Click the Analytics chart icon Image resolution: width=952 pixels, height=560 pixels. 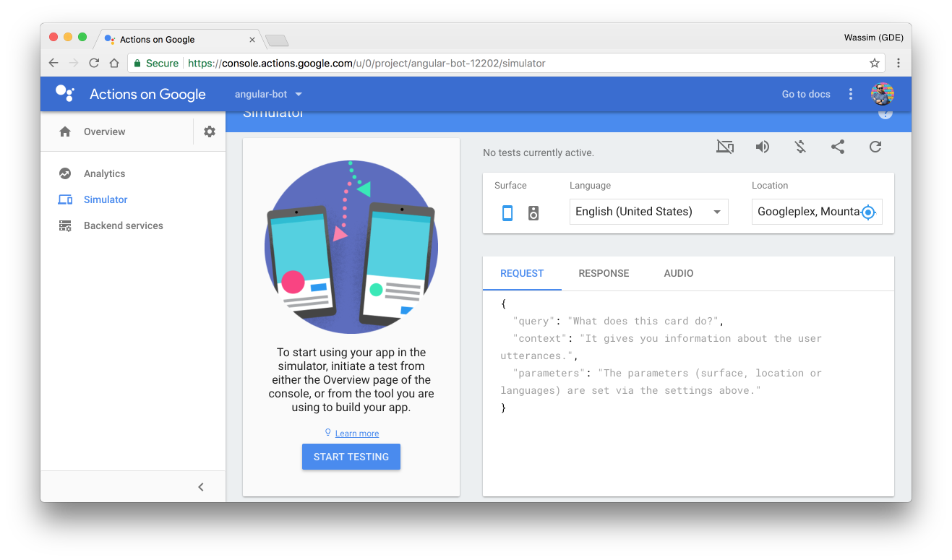(65, 173)
